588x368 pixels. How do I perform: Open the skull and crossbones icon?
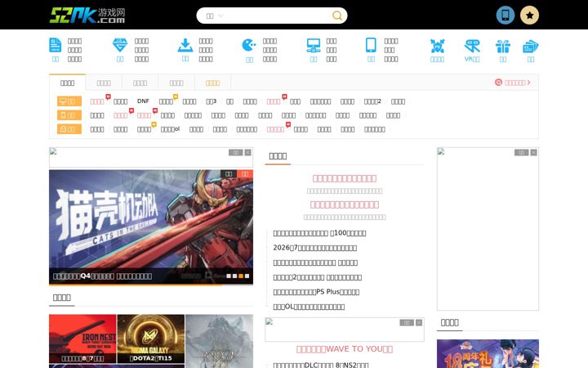coord(437,46)
